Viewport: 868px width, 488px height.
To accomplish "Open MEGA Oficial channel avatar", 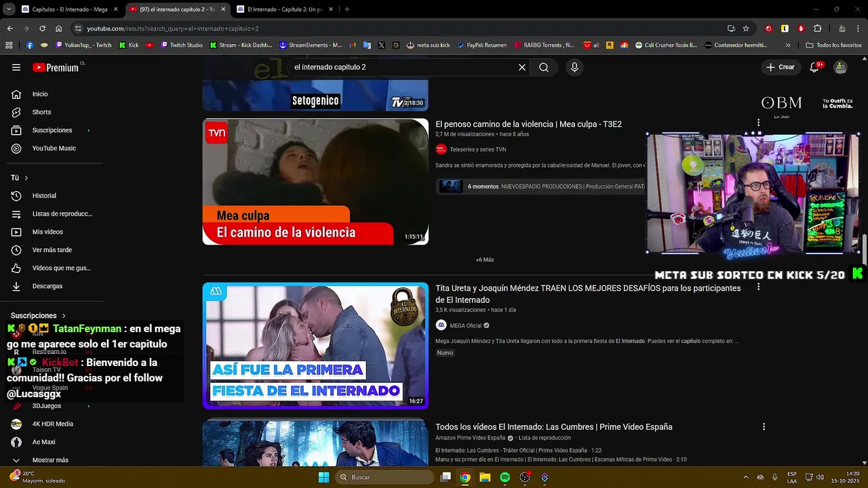I will (441, 325).
